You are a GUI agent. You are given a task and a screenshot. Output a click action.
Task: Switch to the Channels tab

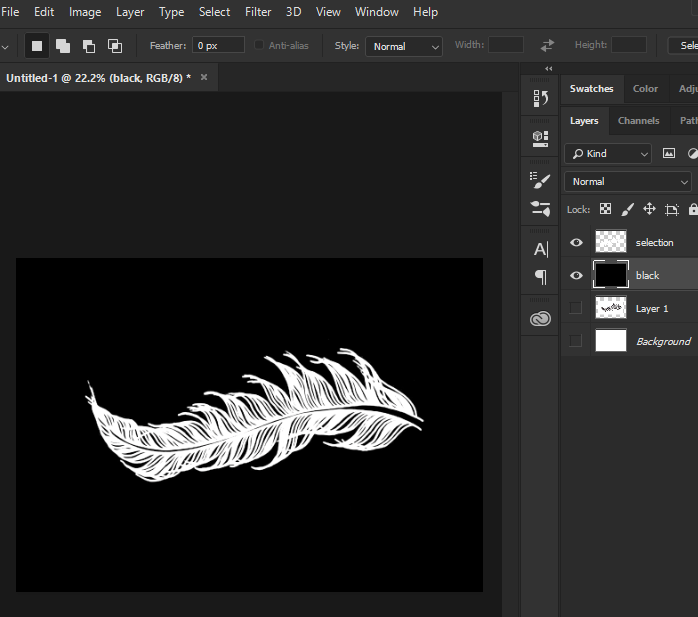pos(638,120)
